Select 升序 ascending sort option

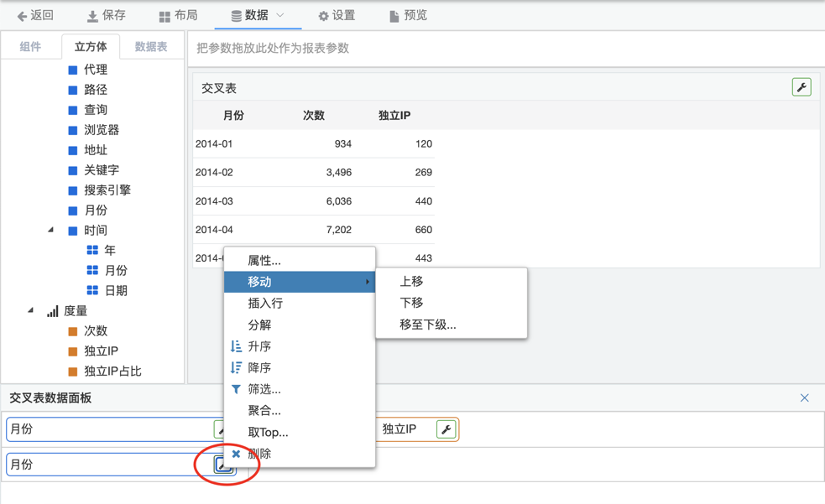[258, 346]
